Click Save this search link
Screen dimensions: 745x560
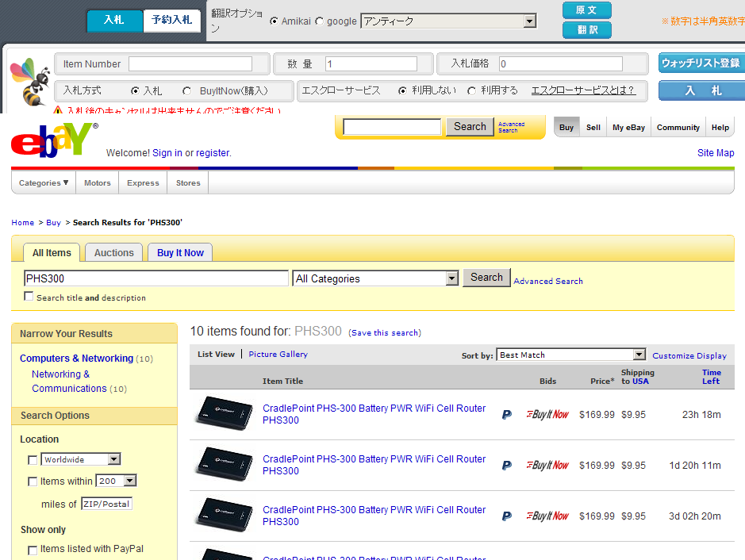coord(385,332)
